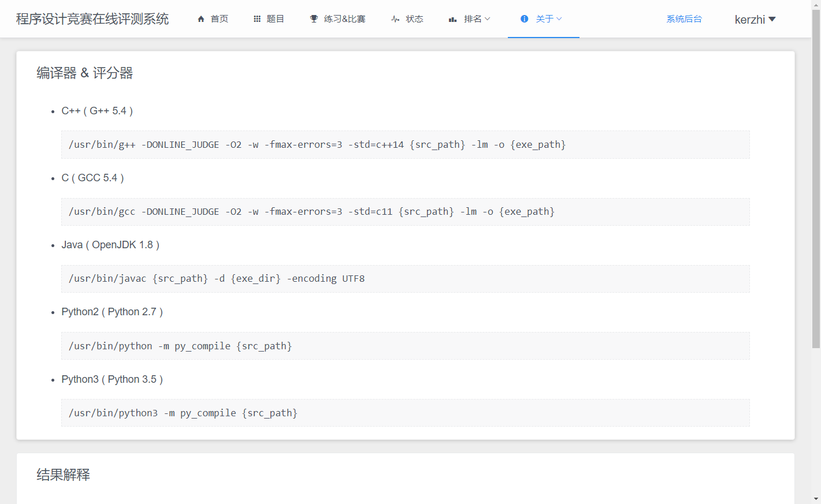The width and height of the screenshot is (821, 504).
Task: Click the scroll down arrow at bottom
Action: (816, 499)
